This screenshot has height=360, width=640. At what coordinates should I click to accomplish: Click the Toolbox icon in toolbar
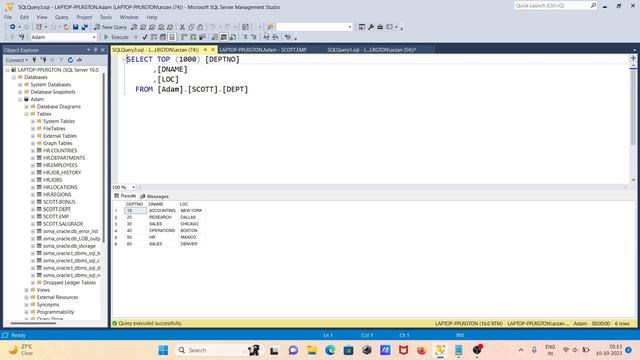tap(380, 27)
